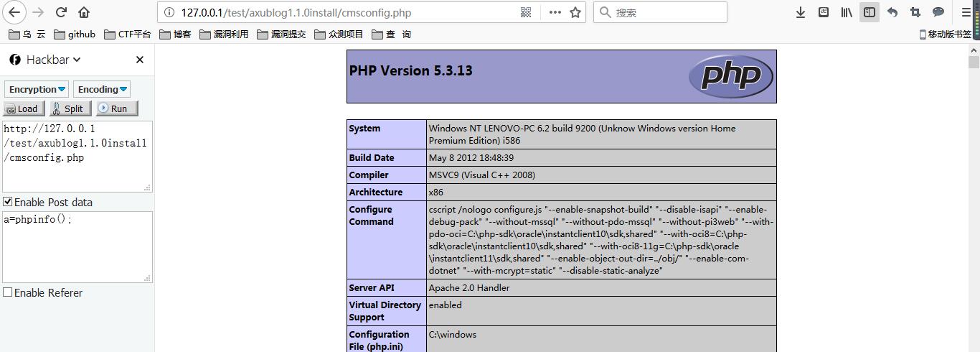
Task: Open the browser home page
Action: point(84,12)
